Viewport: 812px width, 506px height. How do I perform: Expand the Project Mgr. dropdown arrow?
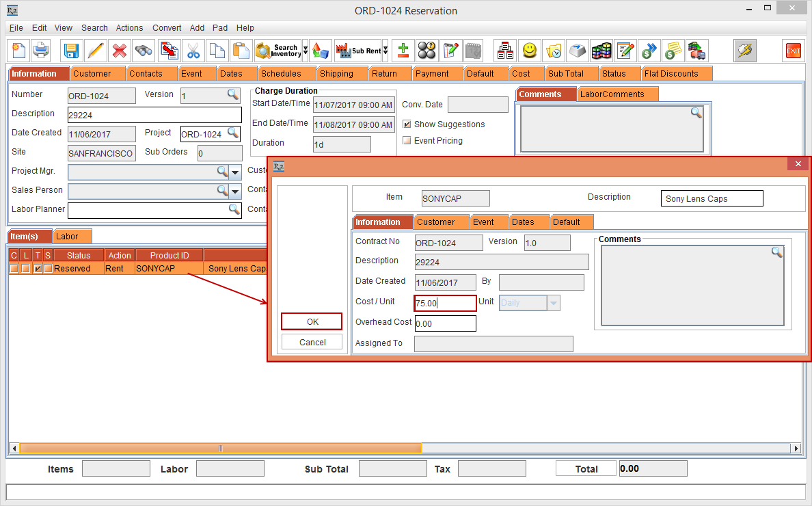pos(235,172)
